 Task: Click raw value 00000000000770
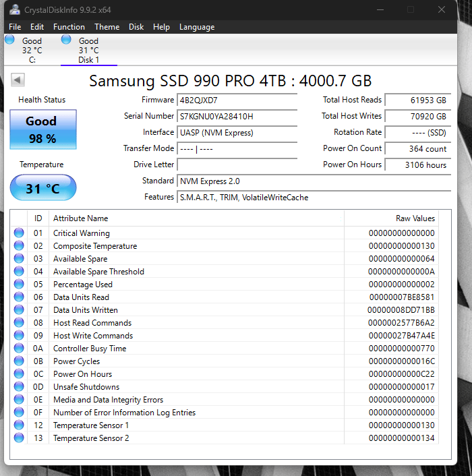402,348
